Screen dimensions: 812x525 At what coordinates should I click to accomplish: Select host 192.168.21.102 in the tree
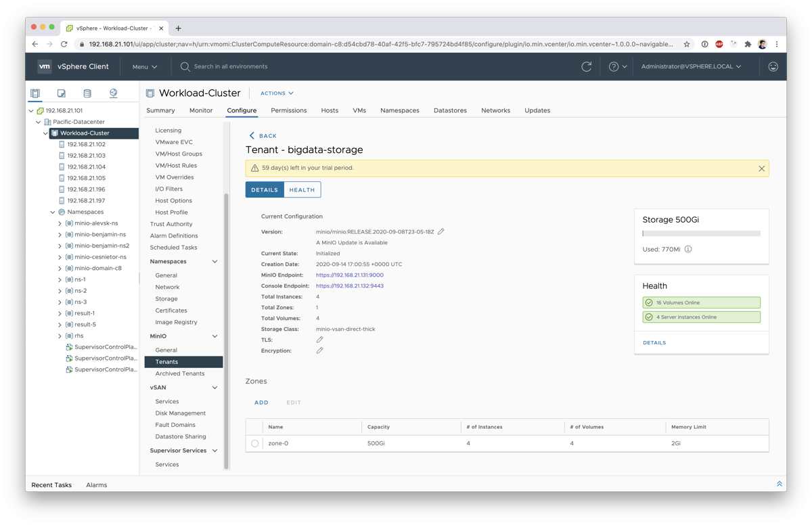[x=87, y=144]
